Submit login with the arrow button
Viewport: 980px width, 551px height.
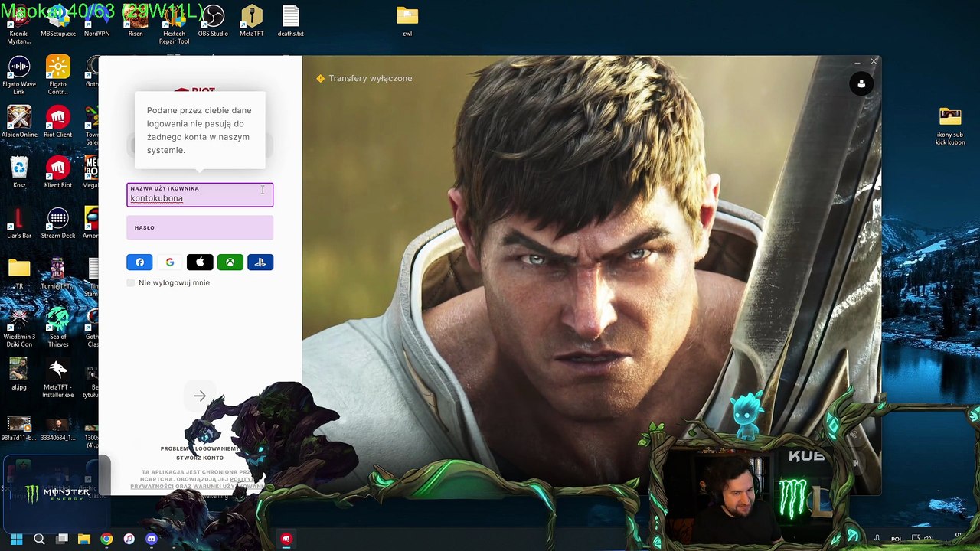point(200,396)
